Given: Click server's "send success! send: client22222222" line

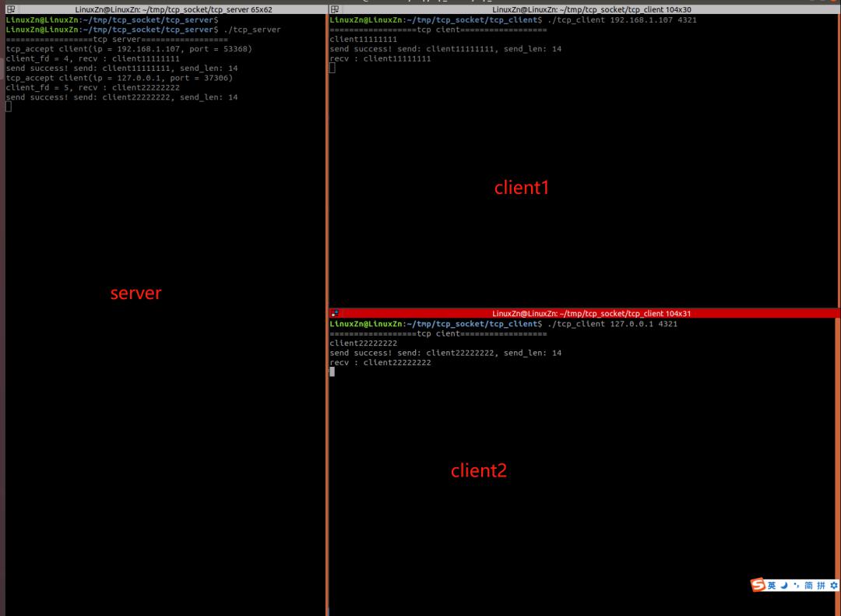Looking at the screenshot, I should point(121,97).
